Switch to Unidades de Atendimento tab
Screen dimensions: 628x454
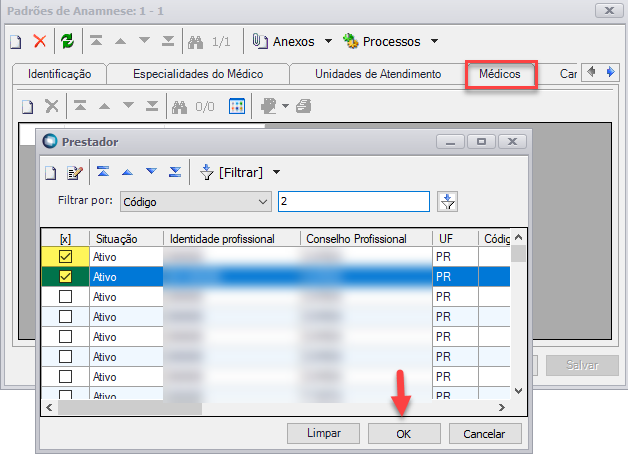click(x=378, y=74)
